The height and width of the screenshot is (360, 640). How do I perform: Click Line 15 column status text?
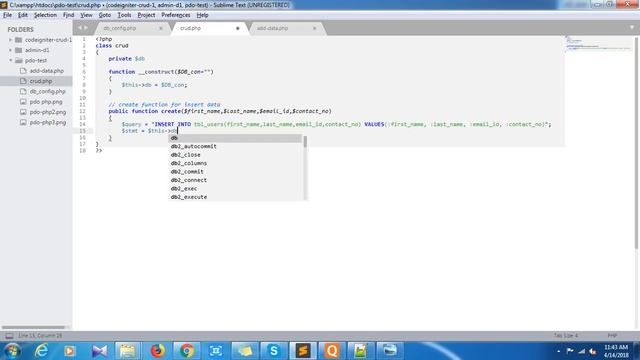(40, 336)
